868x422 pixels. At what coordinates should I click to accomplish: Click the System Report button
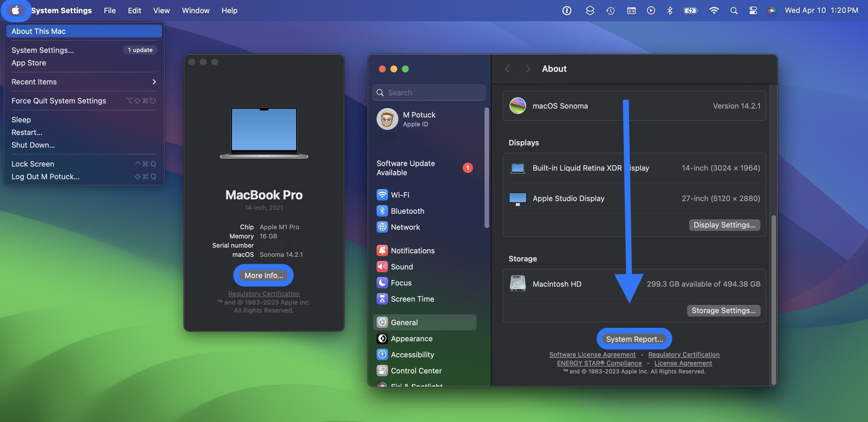[x=634, y=338]
